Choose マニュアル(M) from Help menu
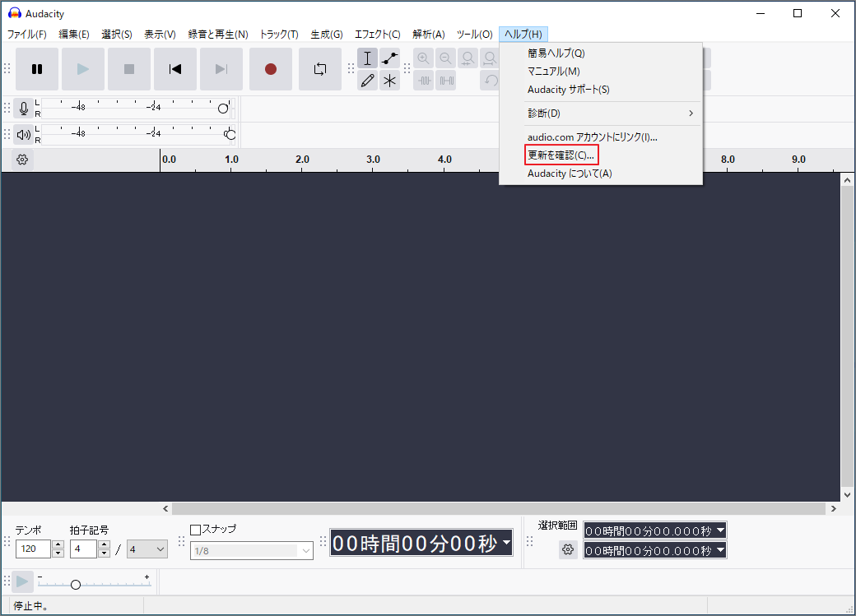The height and width of the screenshot is (616, 856). [601, 72]
